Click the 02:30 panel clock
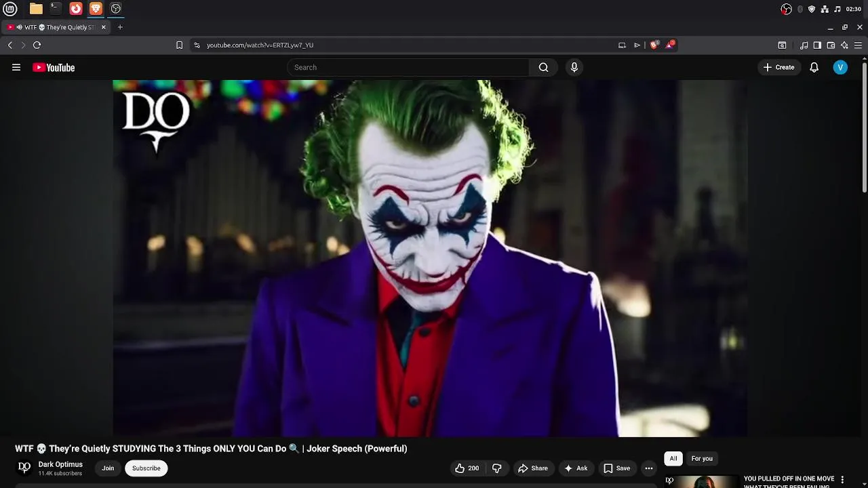 coord(854,9)
